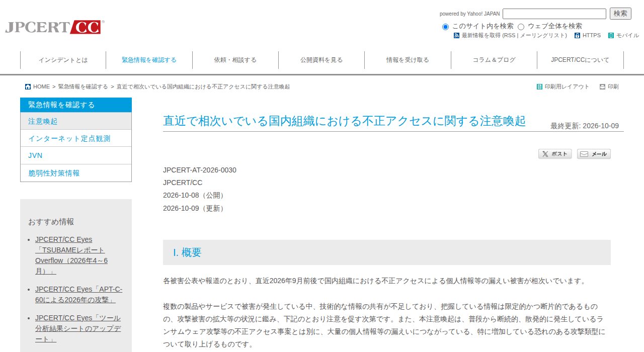The image size is (644, 352).
Task: Click the モバイル text link
Action: pyautogui.click(x=627, y=36)
